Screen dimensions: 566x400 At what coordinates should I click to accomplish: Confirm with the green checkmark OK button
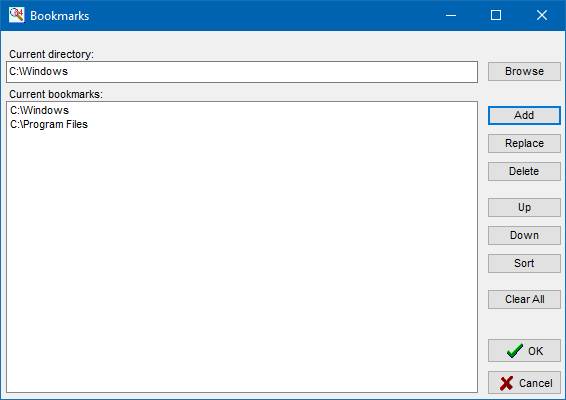[524, 351]
